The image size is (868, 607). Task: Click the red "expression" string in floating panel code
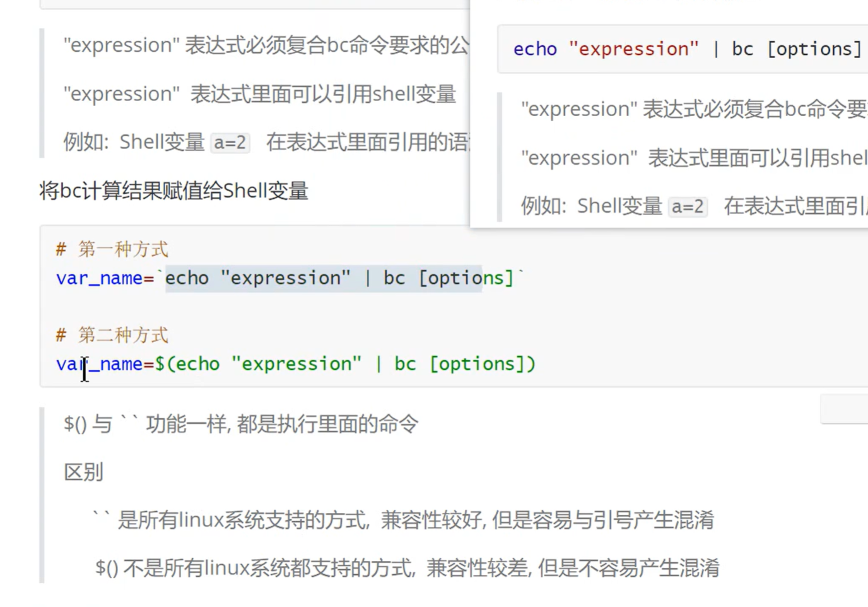pyautogui.click(x=633, y=49)
